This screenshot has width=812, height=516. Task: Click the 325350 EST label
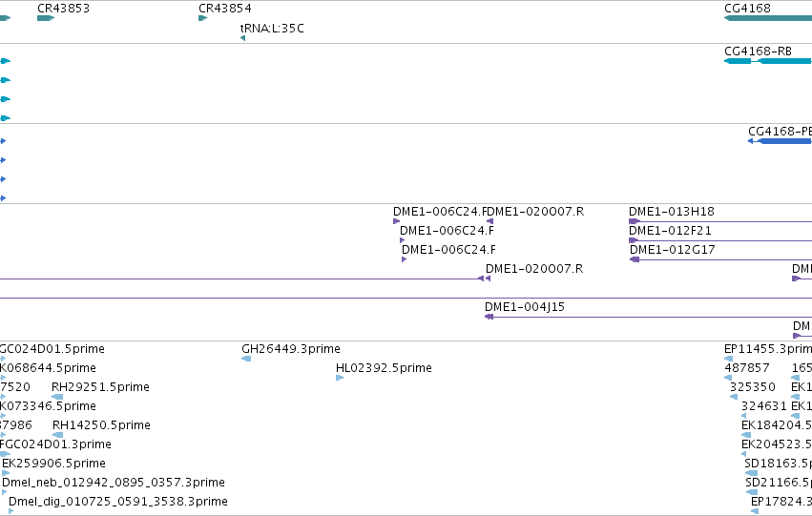tap(753, 387)
